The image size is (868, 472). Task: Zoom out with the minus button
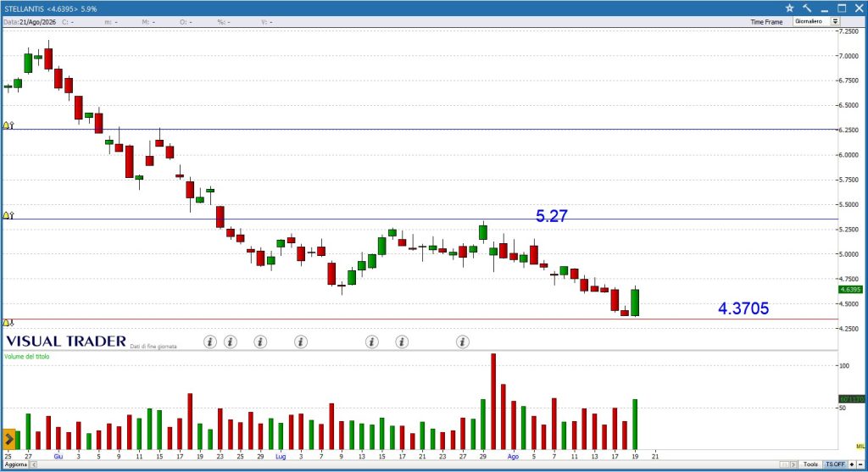point(860,464)
